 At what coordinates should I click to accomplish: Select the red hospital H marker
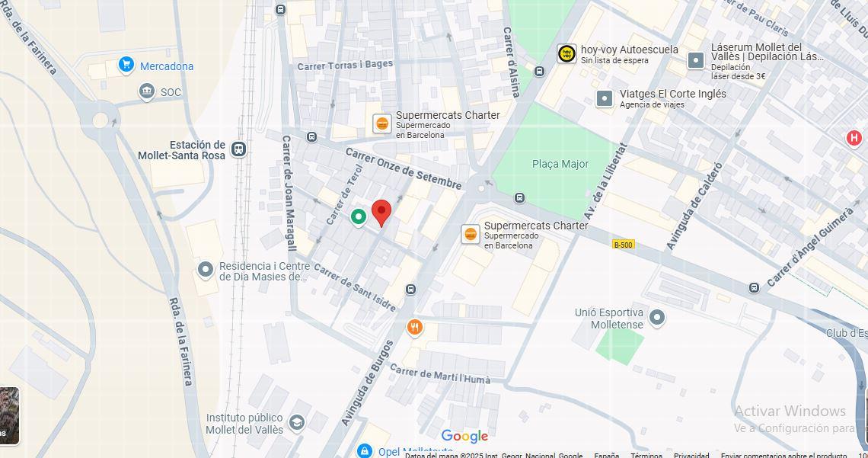click(x=854, y=138)
